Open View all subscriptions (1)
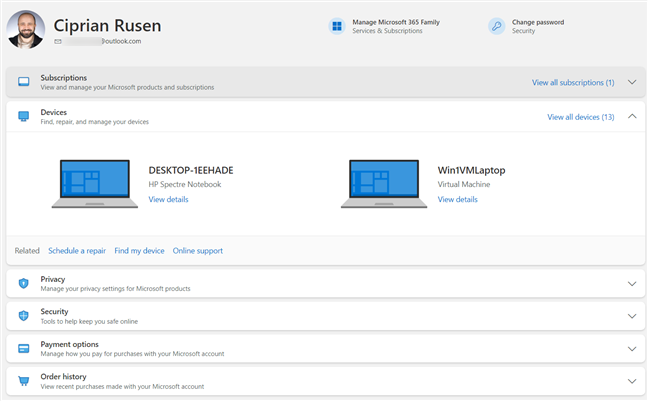 [x=573, y=83]
